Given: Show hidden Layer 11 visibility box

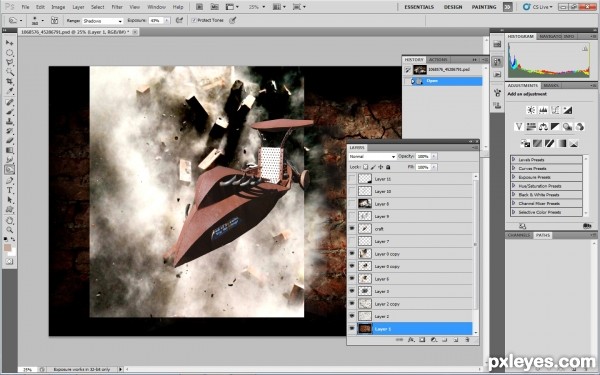Looking at the screenshot, I should pyautogui.click(x=352, y=179).
